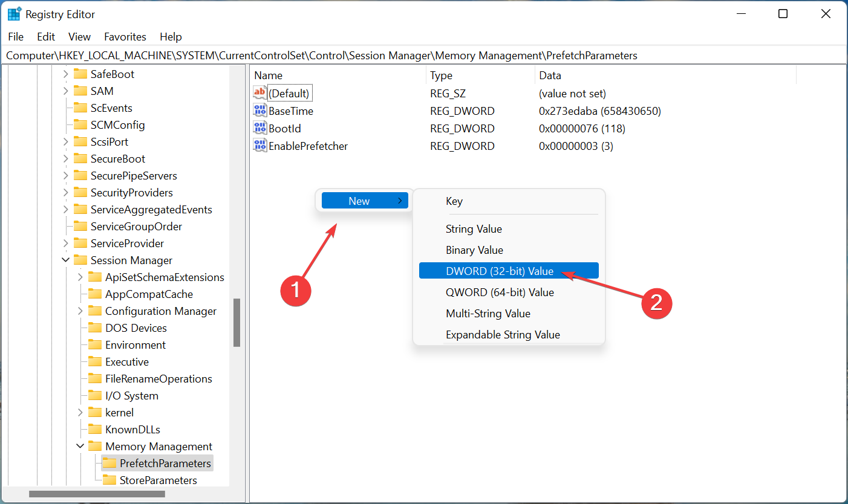Click the DWORD icon next to BootId

(x=259, y=128)
